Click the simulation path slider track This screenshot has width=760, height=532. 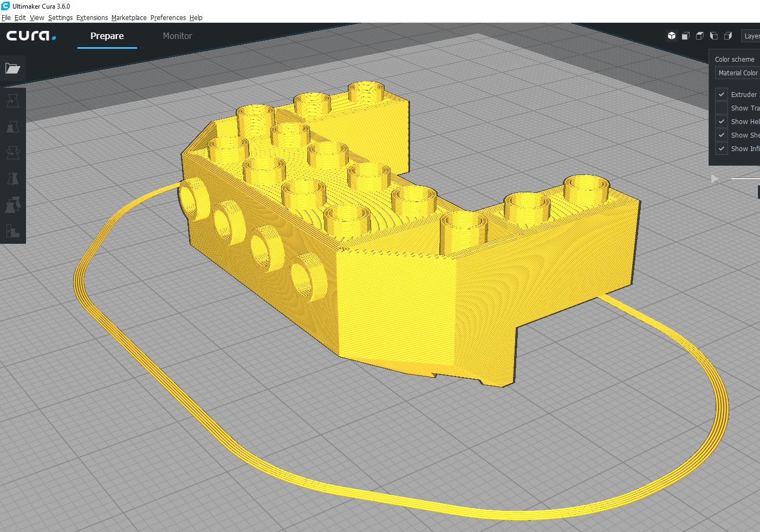[745, 179]
